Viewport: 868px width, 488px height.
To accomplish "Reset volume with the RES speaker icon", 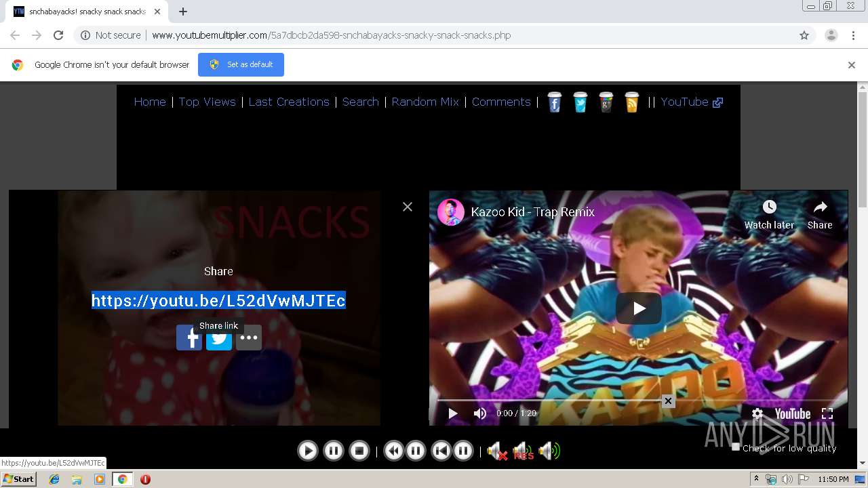I will pos(523,451).
